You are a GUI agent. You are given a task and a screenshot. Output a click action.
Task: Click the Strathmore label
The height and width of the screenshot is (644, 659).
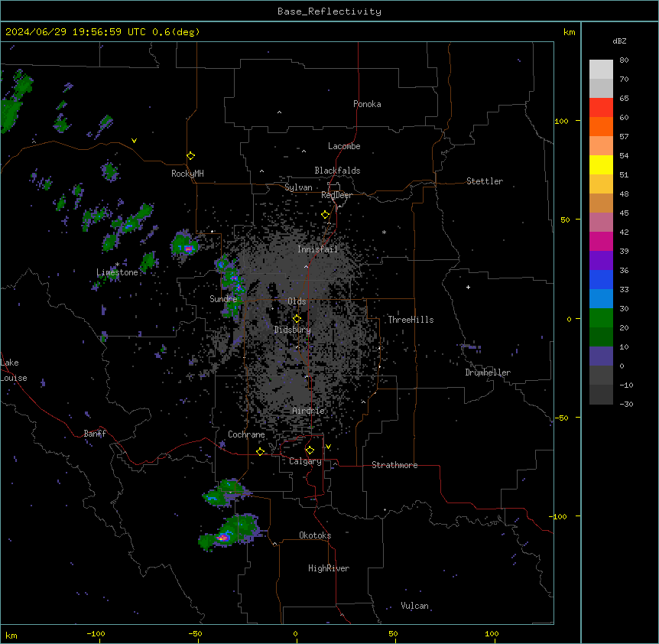coord(394,465)
